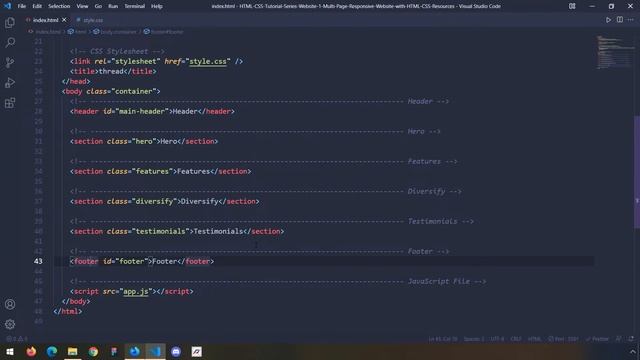Switch to the running blue browser taskbar icon
Viewport: 640px width, 360px height.
pos(135,351)
